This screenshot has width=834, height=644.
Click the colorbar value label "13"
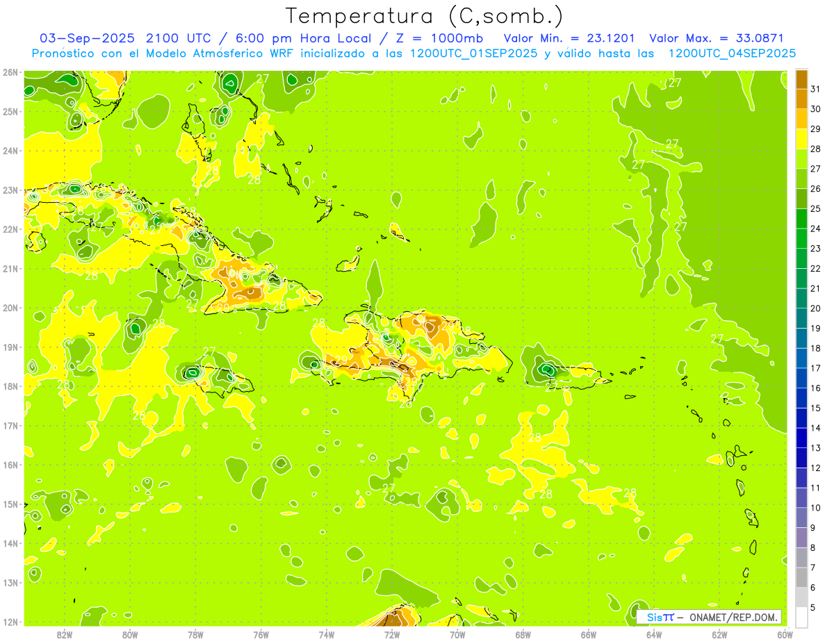pyautogui.click(x=815, y=447)
